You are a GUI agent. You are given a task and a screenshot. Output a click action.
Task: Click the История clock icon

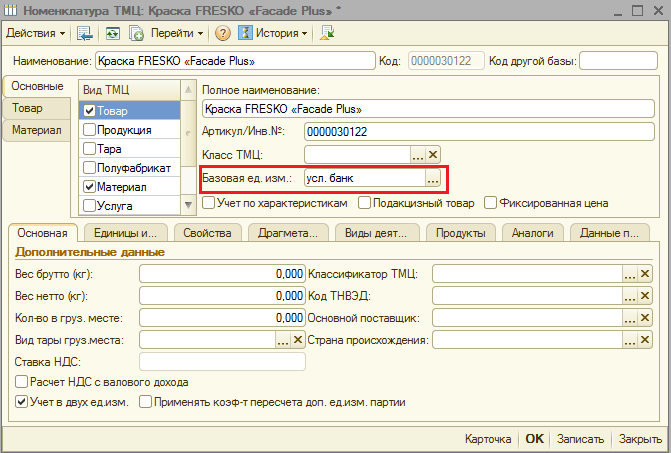[x=244, y=33]
